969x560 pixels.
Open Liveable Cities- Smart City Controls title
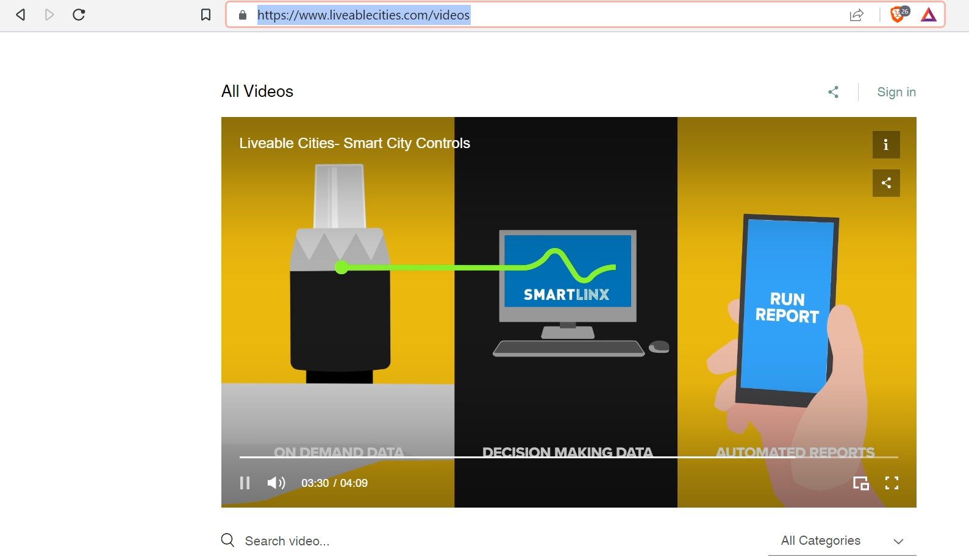(x=355, y=143)
